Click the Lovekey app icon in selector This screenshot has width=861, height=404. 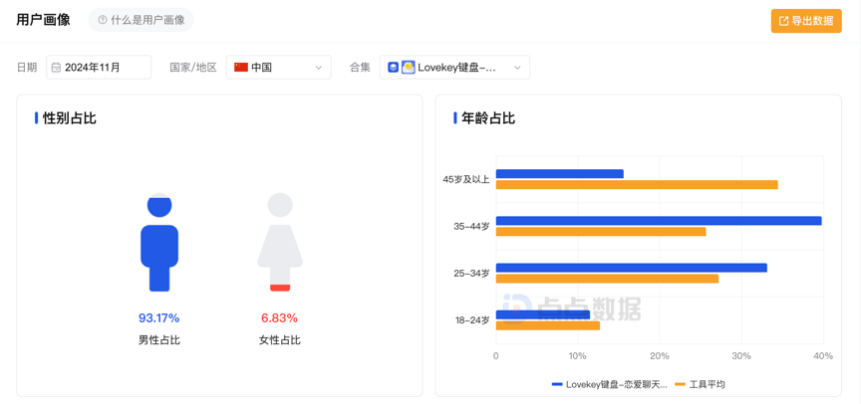pyautogui.click(x=408, y=68)
